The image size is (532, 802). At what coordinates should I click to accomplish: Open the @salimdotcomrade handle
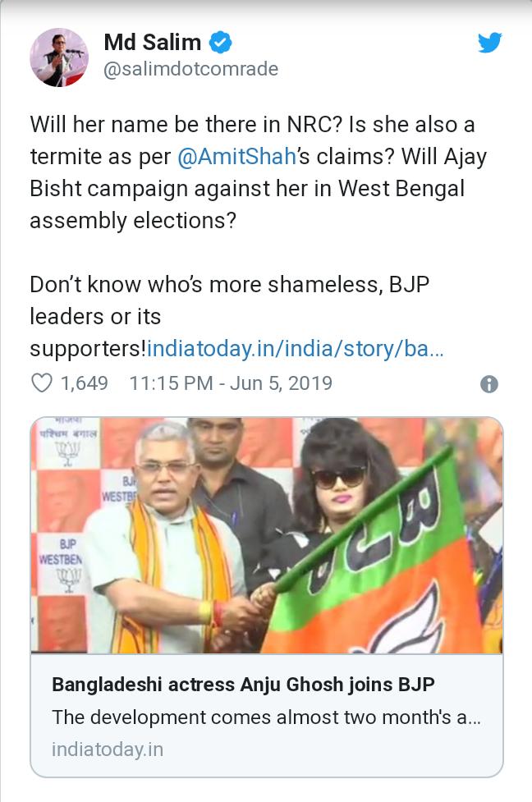coord(190,69)
